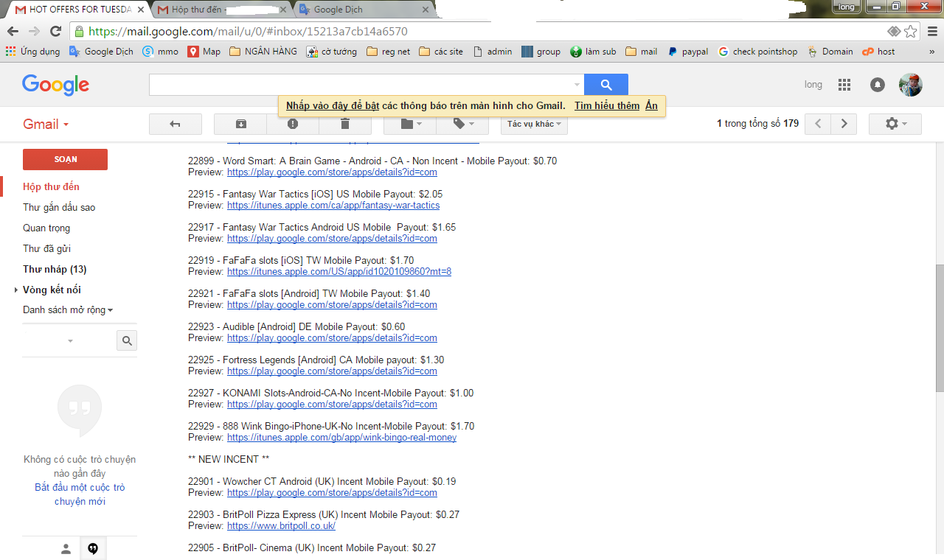This screenshot has width=944, height=560.
Task: Show more bookmarks chevron
Action: tap(931, 52)
